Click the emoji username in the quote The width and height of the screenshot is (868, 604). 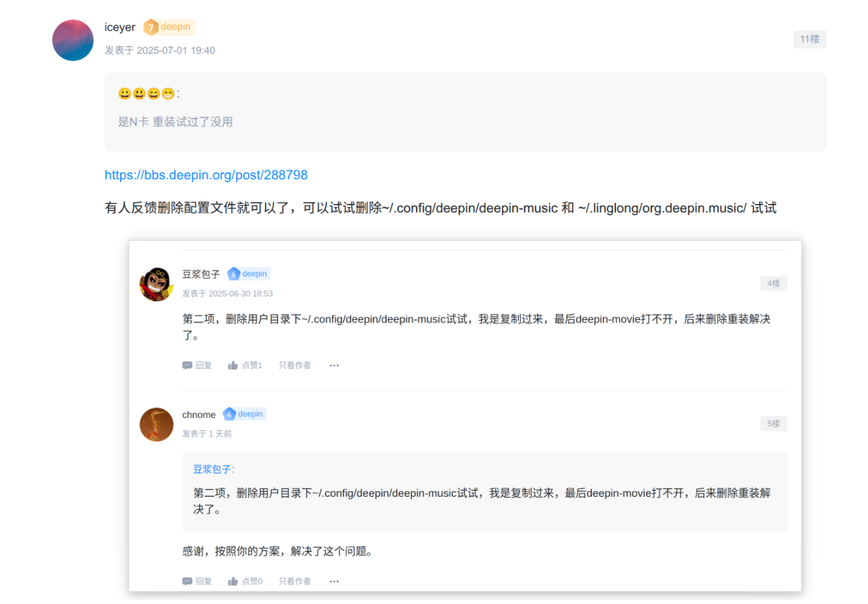tap(146, 94)
